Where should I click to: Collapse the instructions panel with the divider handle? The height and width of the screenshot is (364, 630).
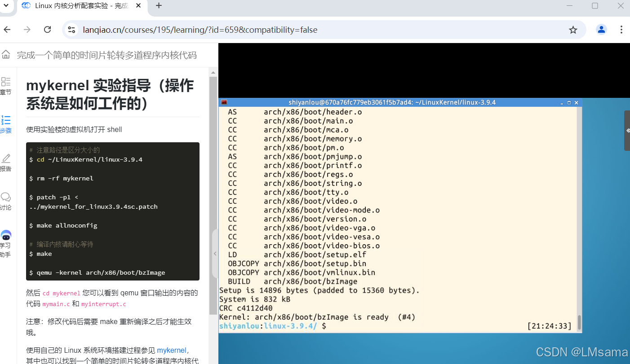[x=215, y=253]
